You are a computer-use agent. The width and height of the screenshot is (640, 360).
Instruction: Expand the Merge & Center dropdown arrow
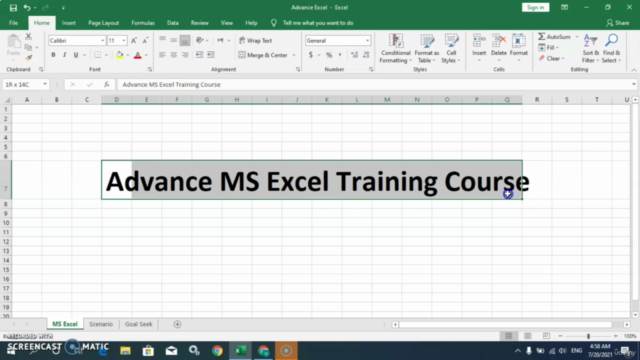[294, 55]
